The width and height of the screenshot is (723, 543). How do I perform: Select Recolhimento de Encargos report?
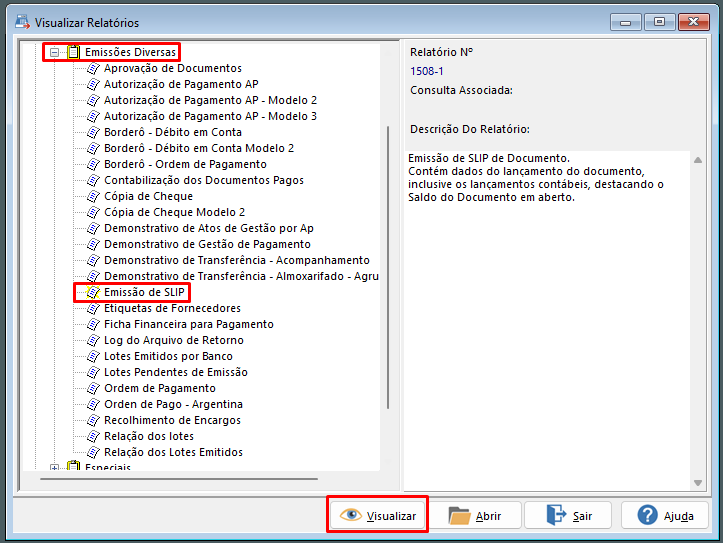point(172,420)
